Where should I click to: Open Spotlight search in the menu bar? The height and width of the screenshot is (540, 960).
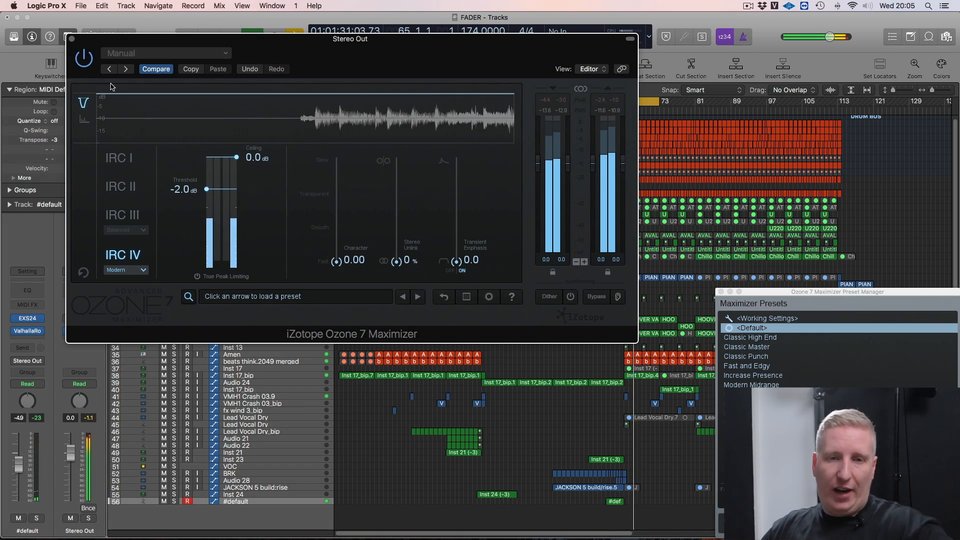click(x=928, y=6)
